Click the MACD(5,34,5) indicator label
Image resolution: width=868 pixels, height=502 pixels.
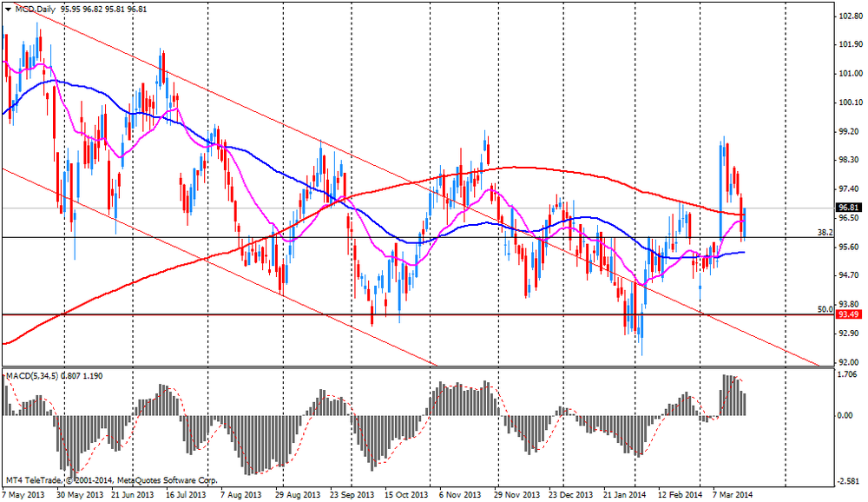[32, 376]
